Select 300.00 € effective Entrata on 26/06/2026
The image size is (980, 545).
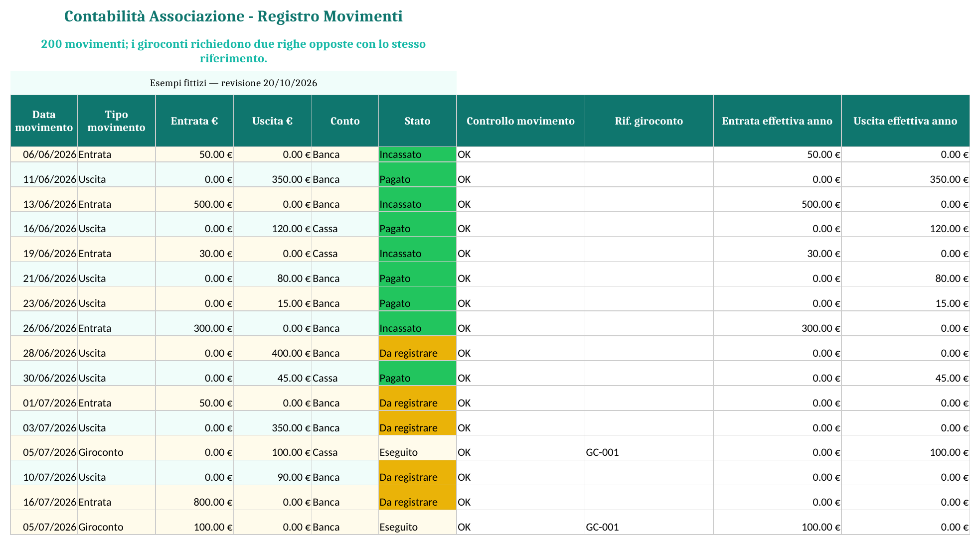point(777,324)
